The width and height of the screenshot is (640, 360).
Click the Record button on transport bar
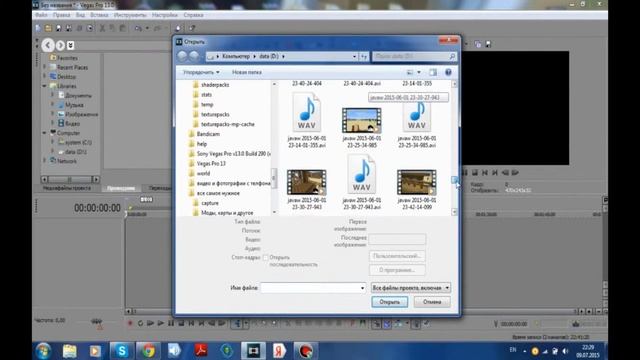click(x=130, y=323)
